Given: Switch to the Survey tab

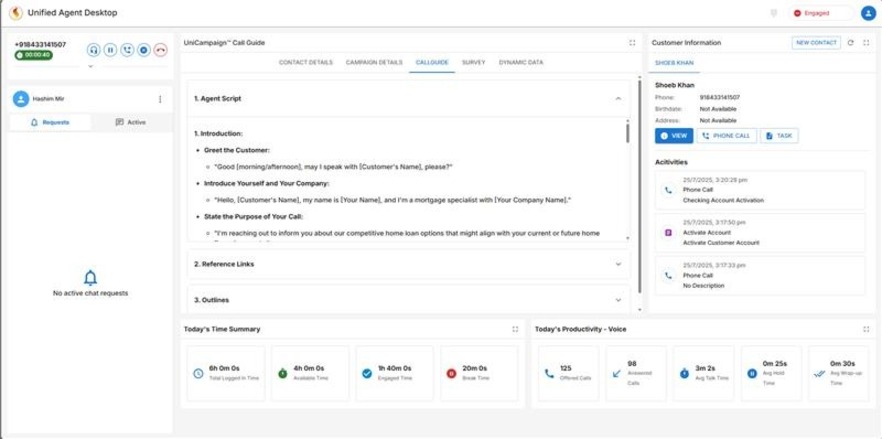Looking at the screenshot, I should [x=472, y=62].
